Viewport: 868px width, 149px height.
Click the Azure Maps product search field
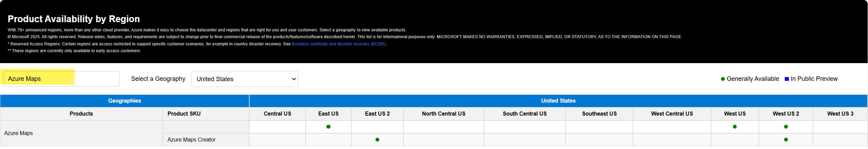pyautogui.click(x=62, y=79)
